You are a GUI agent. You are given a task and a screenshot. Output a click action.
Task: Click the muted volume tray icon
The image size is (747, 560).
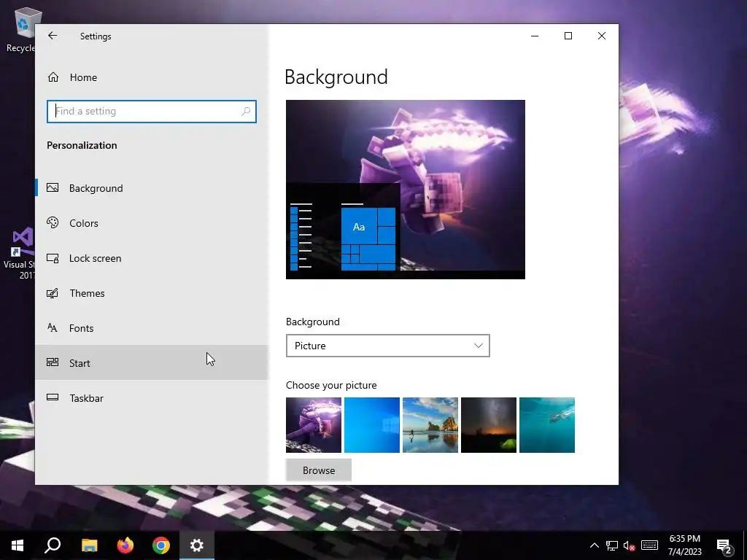630,545
